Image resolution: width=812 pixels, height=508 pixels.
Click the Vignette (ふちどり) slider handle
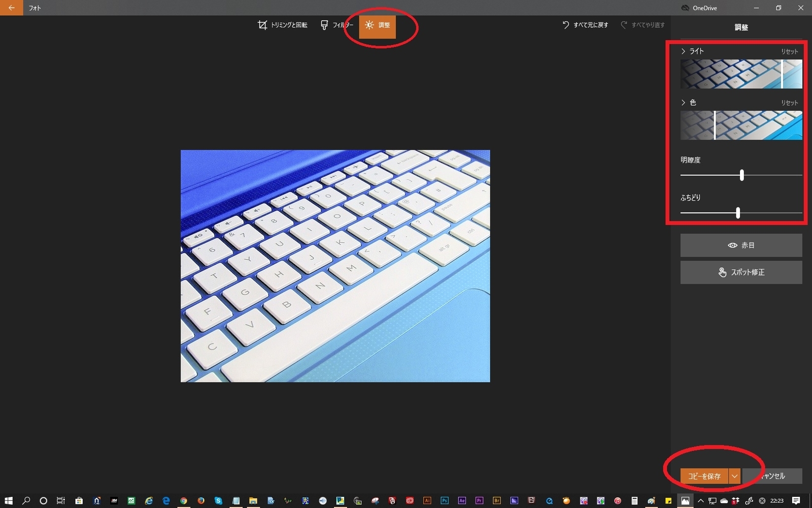pos(738,213)
